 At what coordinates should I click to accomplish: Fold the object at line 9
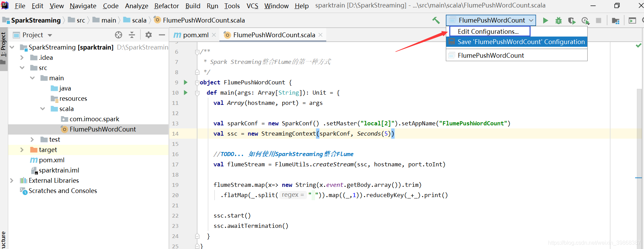tap(197, 83)
